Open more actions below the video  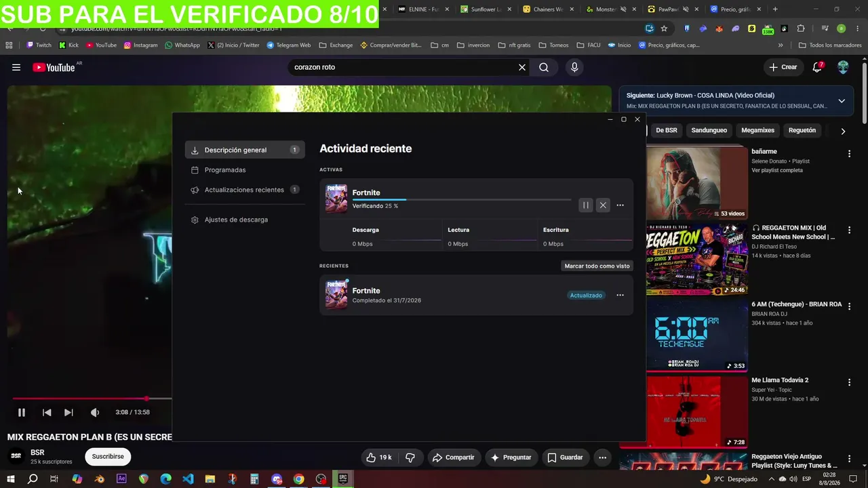point(602,457)
